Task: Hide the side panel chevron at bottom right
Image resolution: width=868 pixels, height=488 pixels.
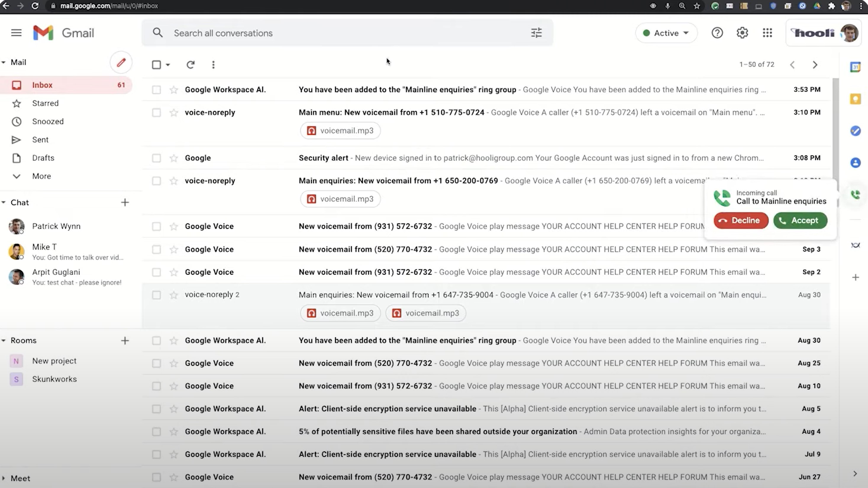Action: pos(855,474)
